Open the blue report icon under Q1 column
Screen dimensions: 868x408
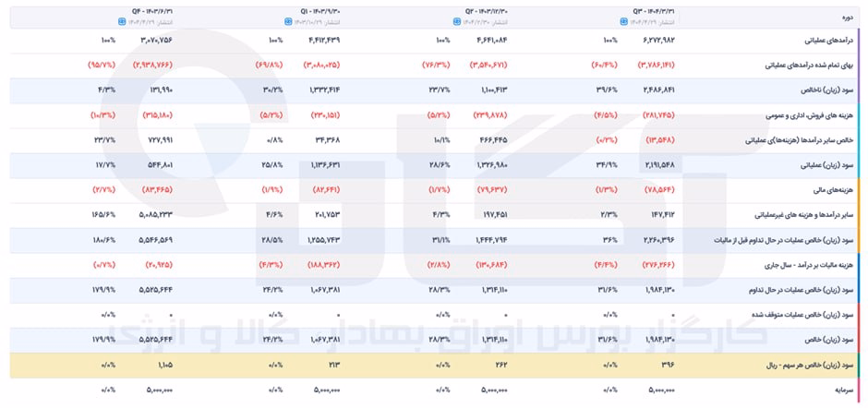coord(288,21)
